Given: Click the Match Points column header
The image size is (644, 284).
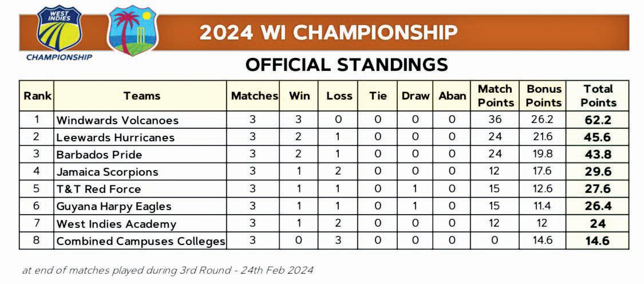Looking at the screenshot, I should point(495,96).
